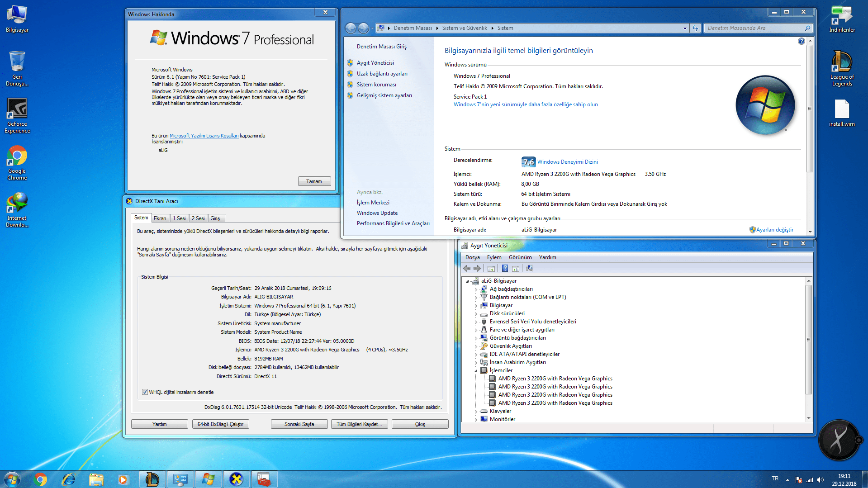Click the back arrow in Sistem window

(351, 28)
